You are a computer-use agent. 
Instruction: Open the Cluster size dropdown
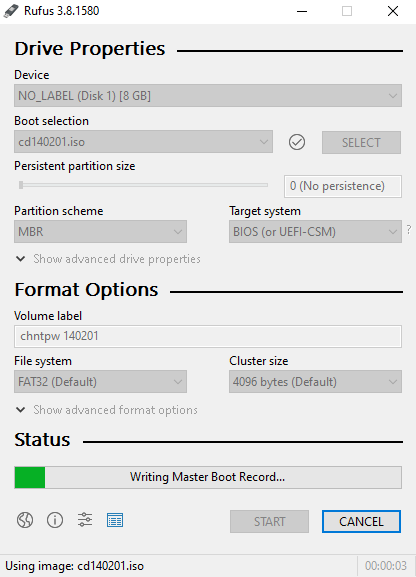315,382
